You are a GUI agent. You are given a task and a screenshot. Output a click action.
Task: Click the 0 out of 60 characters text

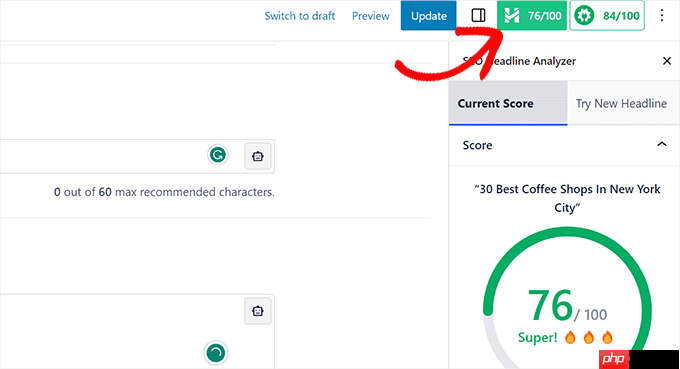pos(164,192)
